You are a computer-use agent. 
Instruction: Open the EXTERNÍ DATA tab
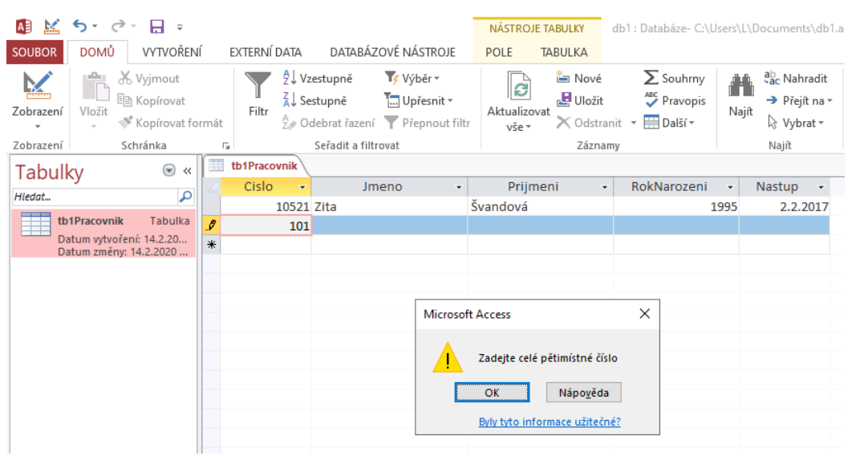(266, 52)
